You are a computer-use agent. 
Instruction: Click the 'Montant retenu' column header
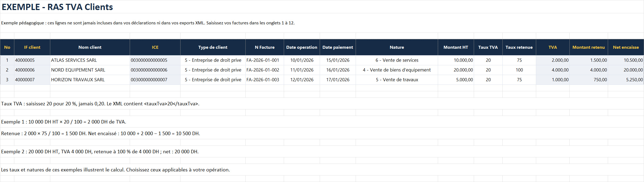pyautogui.click(x=589, y=47)
